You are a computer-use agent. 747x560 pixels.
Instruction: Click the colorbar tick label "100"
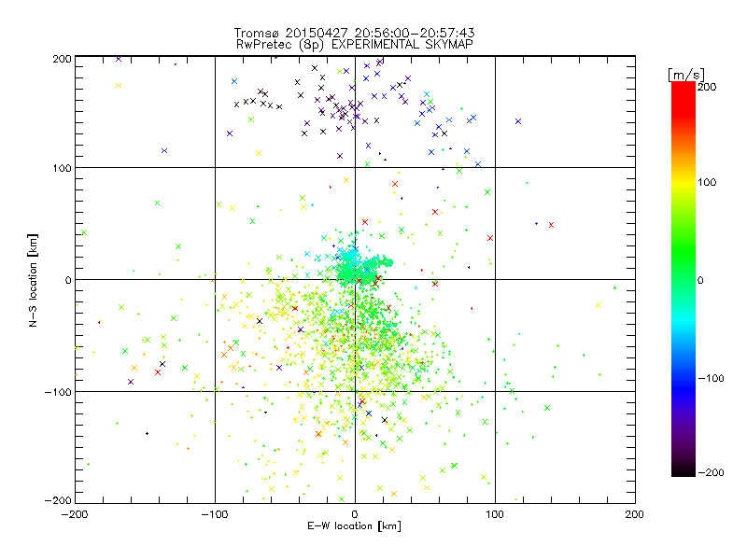coord(707,182)
